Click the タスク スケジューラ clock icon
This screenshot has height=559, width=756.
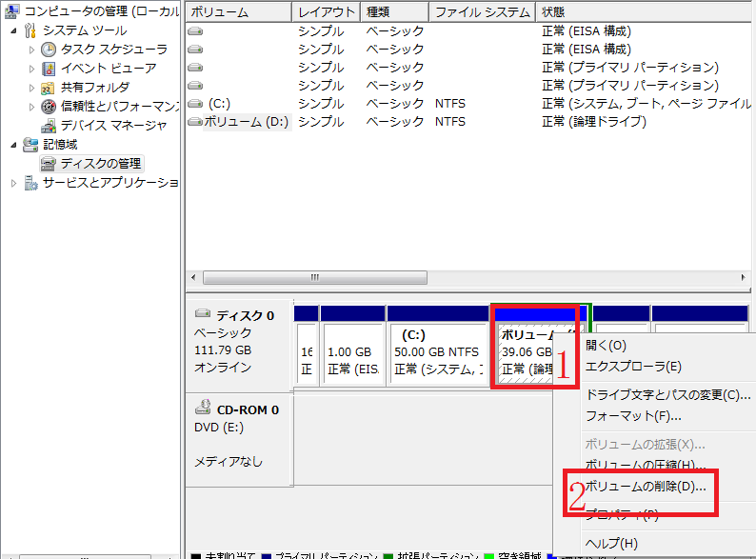coord(49,50)
